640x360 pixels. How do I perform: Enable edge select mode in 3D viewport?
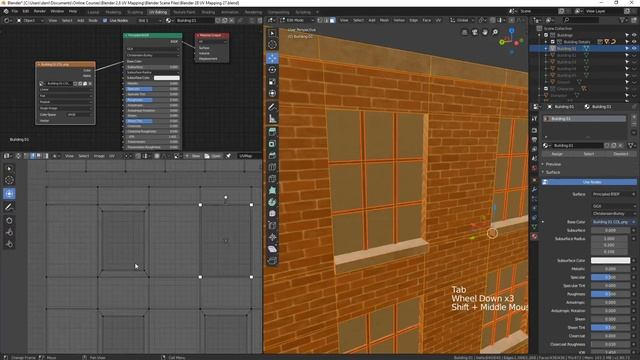(x=326, y=20)
